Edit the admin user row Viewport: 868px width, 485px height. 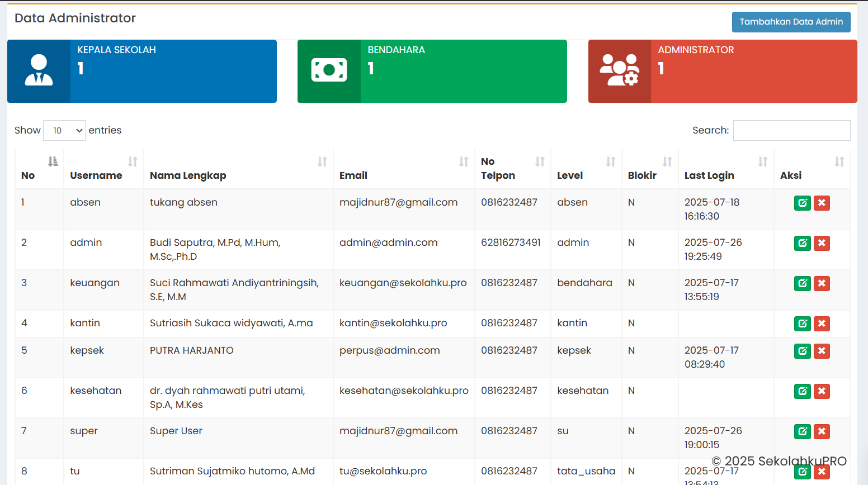pos(803,243)
